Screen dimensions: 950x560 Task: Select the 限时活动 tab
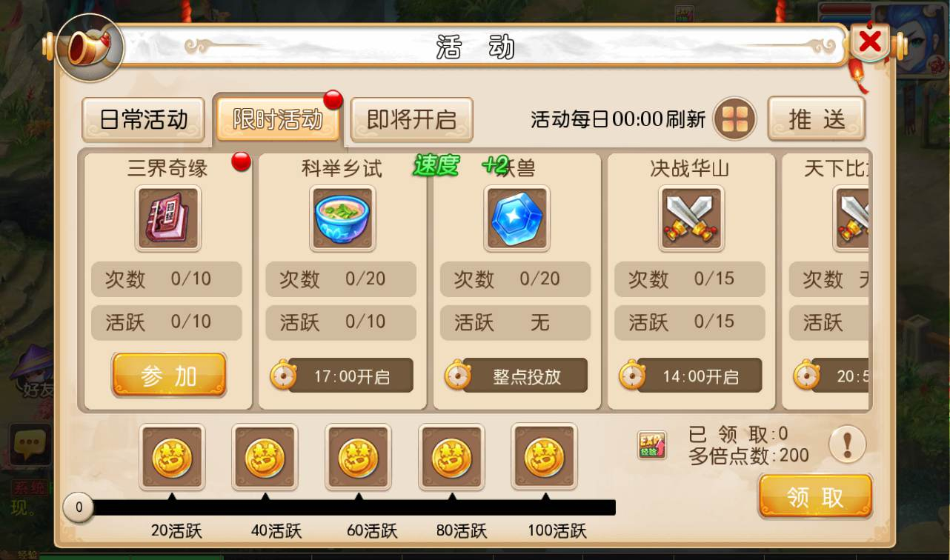tap(278, 119)
